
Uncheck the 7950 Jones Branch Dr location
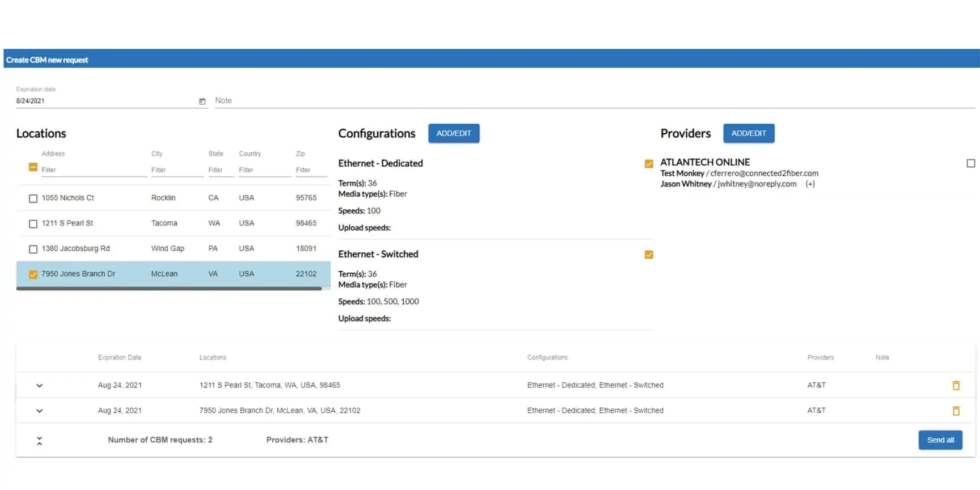click(33, 274)
